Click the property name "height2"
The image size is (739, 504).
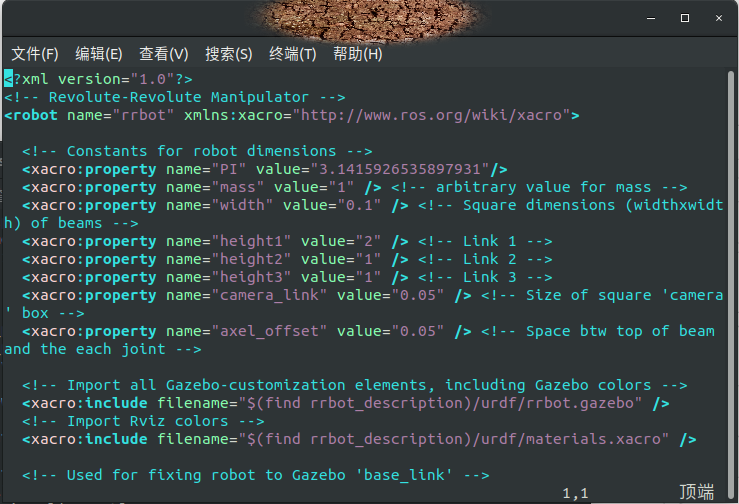click(x=251, y=259)
